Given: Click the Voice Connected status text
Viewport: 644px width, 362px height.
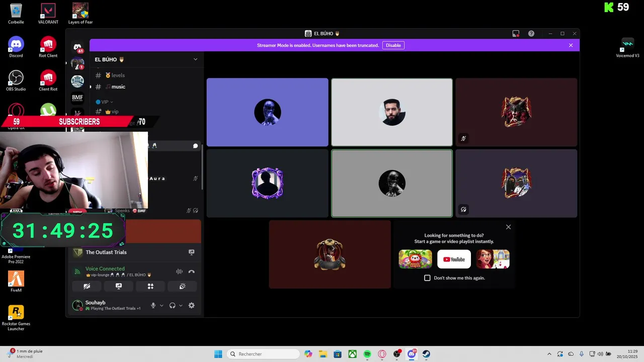Looking at the screenshot, I should coord(105,268).
